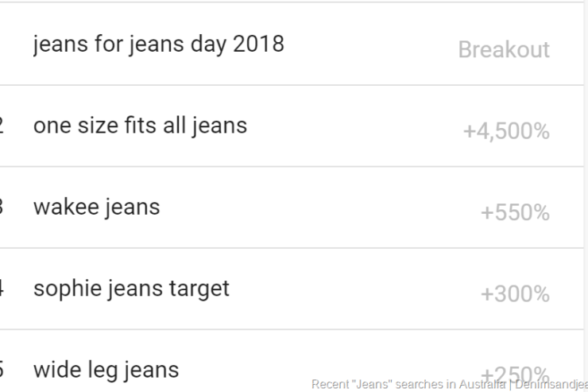Viewport: 588px width, 392px height.
Task: Click rank number 5 beside wide leg jeans
Action: pyautogui.click(x=1, y=369)
